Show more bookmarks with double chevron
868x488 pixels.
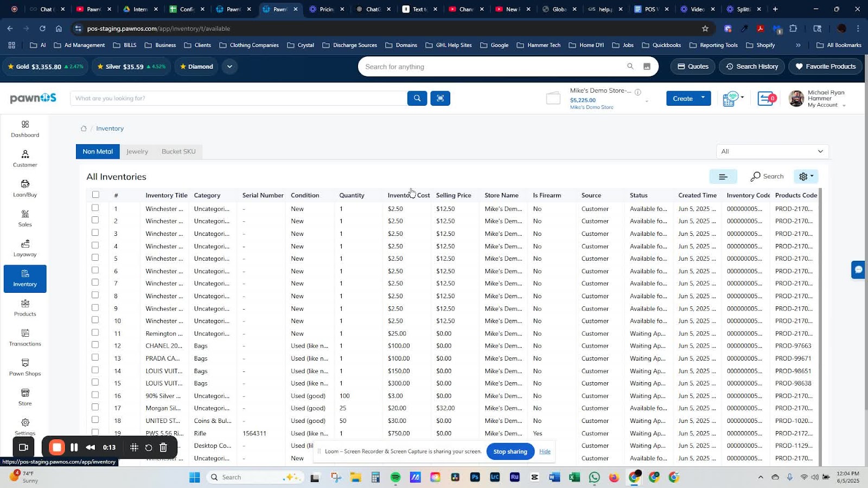[x=798, y=45]
